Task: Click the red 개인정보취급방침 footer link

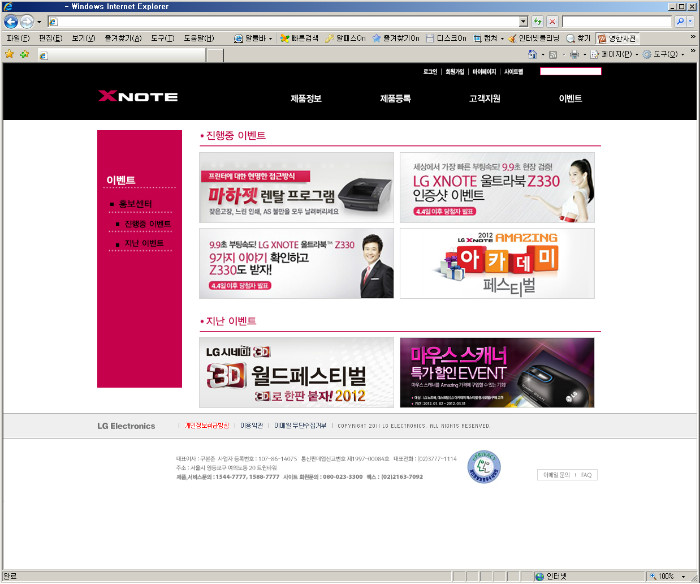Action: (207, 425)
